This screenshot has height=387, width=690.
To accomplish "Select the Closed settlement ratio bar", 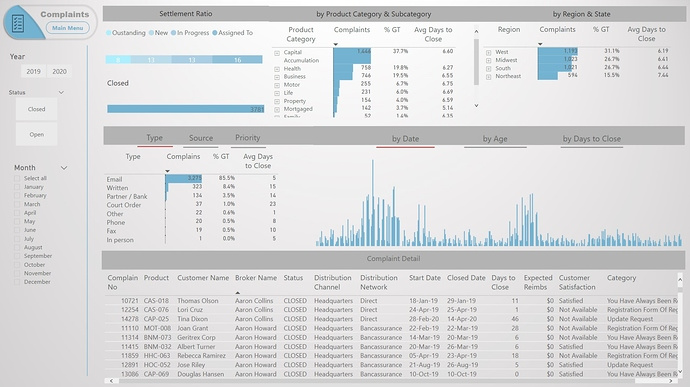I will click(x=185, y=109).
